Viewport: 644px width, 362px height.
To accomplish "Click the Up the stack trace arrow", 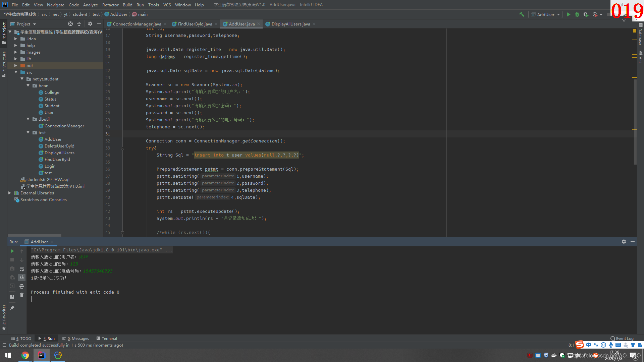I will coord(22,251).
